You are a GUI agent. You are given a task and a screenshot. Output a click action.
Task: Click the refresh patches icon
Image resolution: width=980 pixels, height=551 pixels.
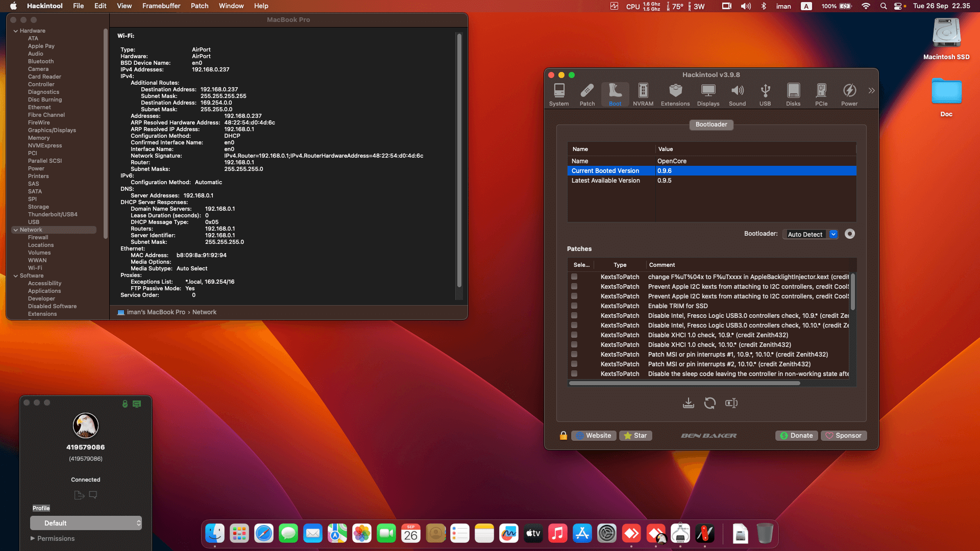click(x=709, y=403)
